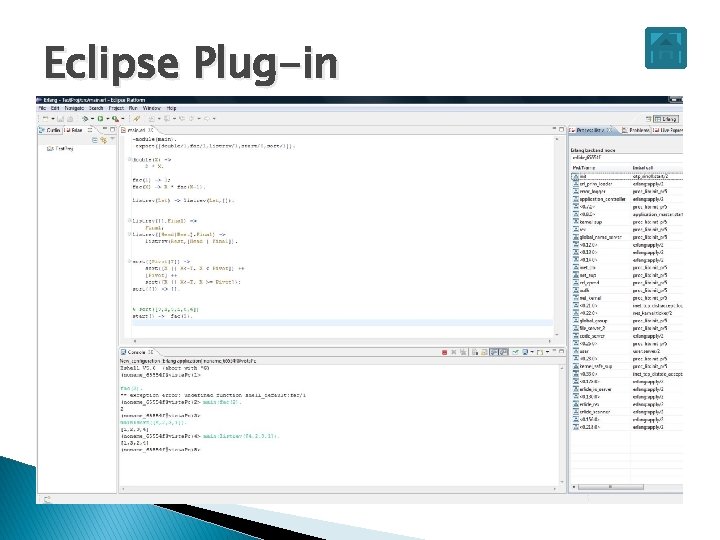Select the Console view tab
The width and height of the screenshot is (720, 540).
[x=137, y=352]
